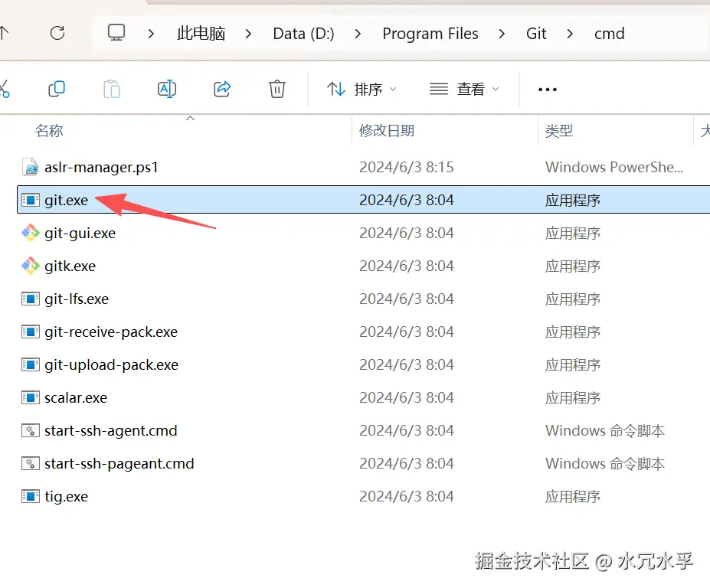
Task: Click Windows 命令脚本 type of start-ssh-agent.cmd
Action: tap(604, 430)
